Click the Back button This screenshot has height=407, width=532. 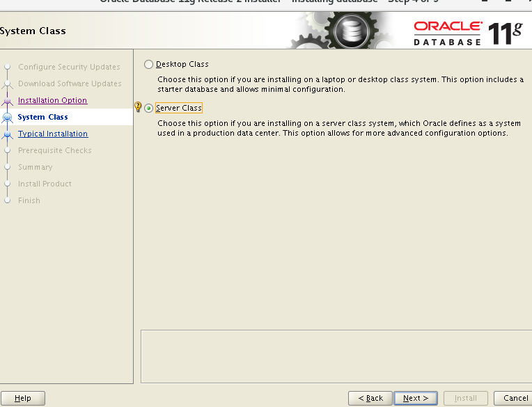pyautogui.click(x=370, y=398)
